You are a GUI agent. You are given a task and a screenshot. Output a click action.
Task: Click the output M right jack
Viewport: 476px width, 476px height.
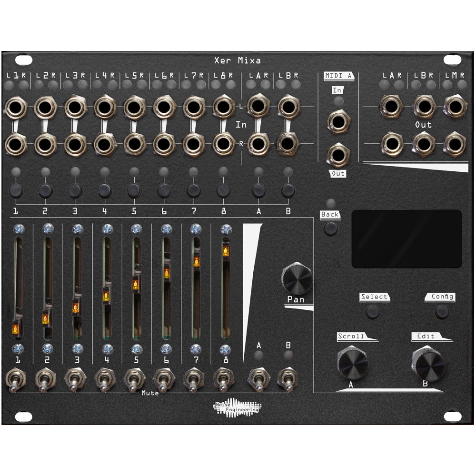point(455,144)
